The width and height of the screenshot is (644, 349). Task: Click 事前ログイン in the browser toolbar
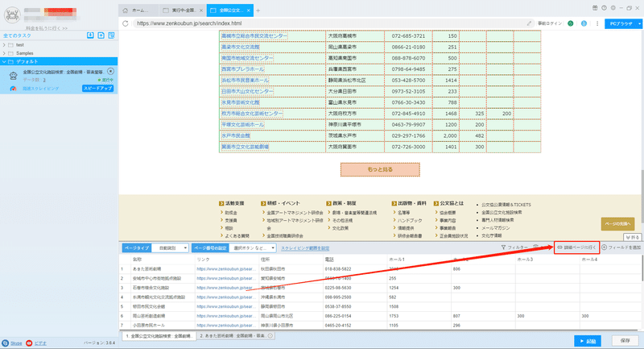tap(550, 23)
